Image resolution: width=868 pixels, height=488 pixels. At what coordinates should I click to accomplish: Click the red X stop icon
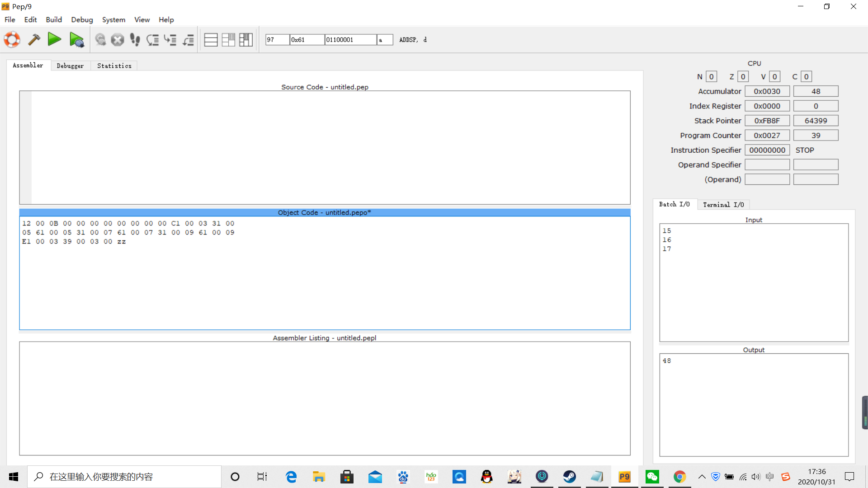point(118,40)
